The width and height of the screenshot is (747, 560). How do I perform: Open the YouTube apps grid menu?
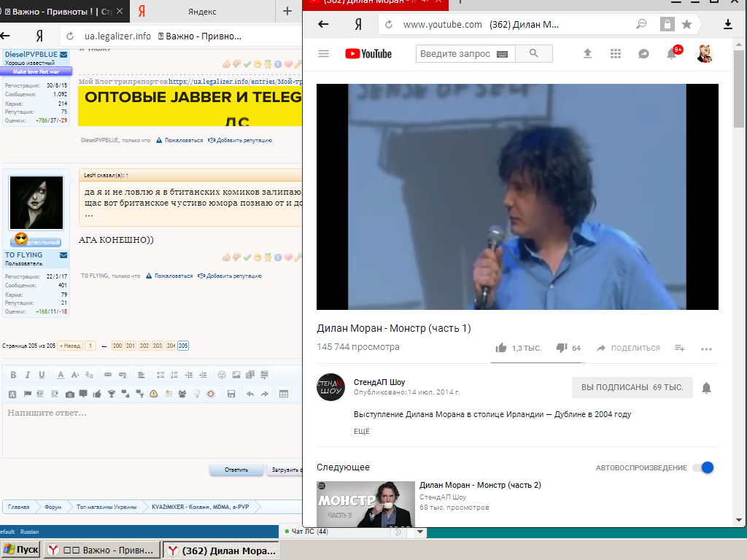click(616, 54)
